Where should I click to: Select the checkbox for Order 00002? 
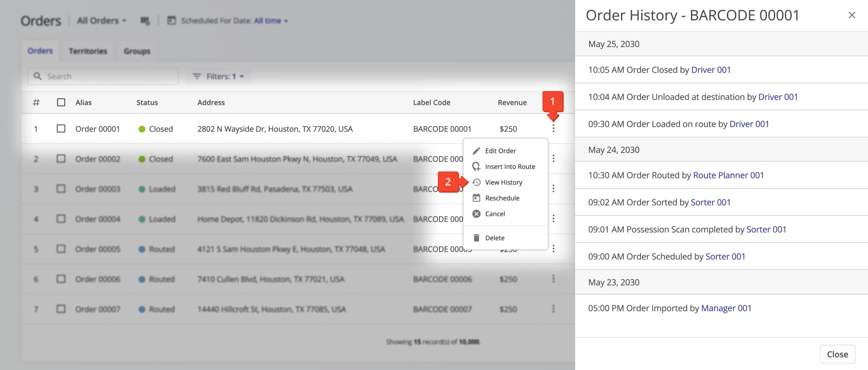coord(61,159)
